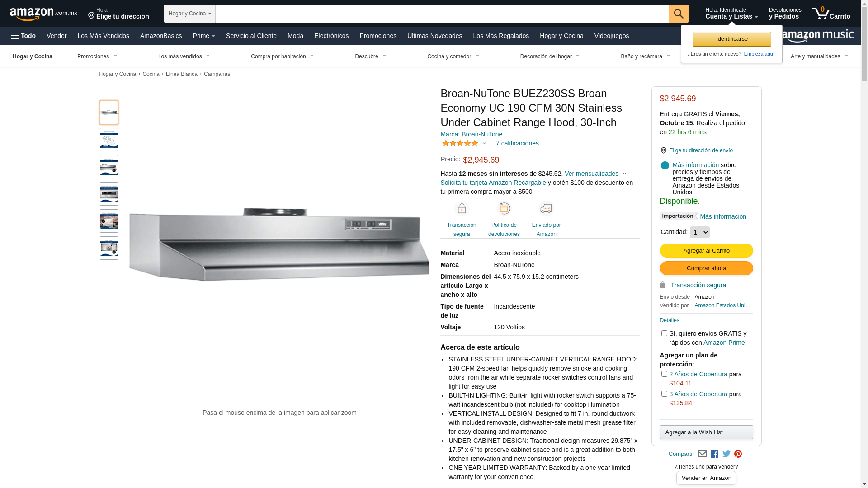Open the Todo hamburger menu
The height and width of the screenshot is (488, 868).
pyautogui.click(x=23, y=36)
